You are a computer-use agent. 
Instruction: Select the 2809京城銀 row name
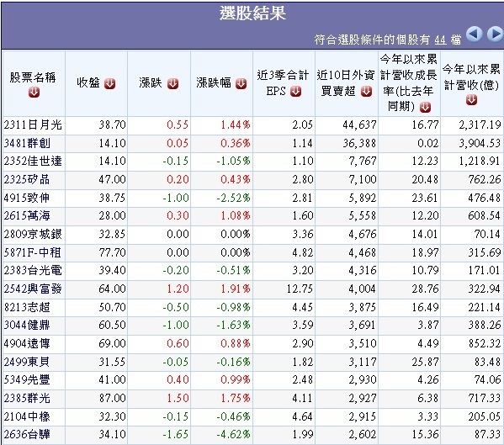(33, 234)
